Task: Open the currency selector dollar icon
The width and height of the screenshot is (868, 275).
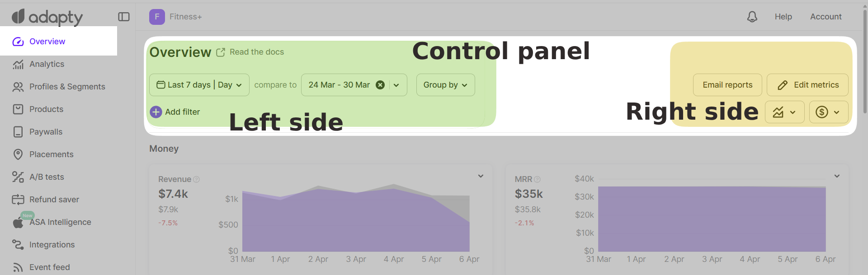Action: [x=828, y=112]
